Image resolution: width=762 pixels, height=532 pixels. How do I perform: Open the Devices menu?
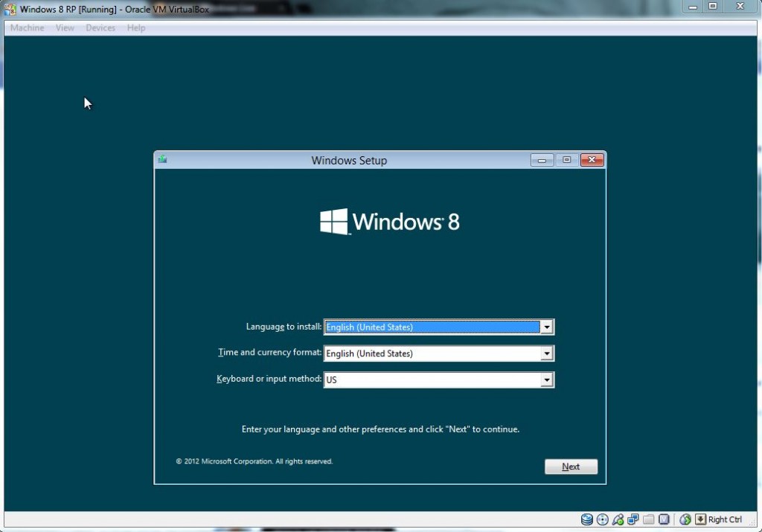[100, 28]
